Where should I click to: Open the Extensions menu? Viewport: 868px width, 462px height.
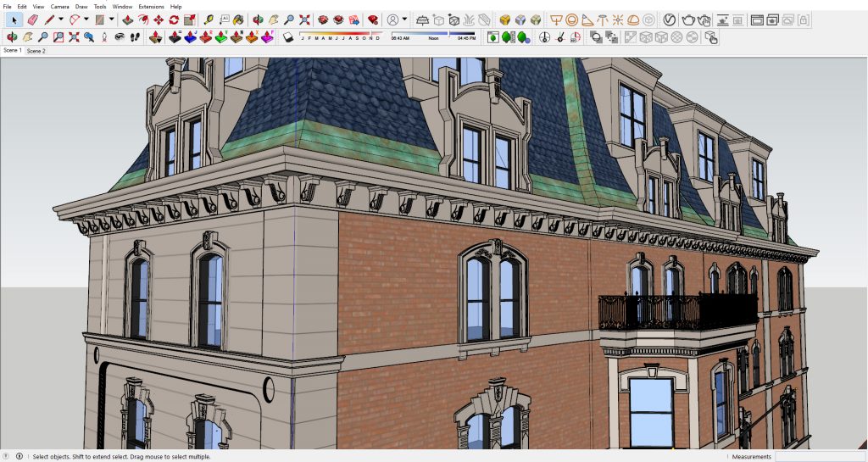(151, 6)
